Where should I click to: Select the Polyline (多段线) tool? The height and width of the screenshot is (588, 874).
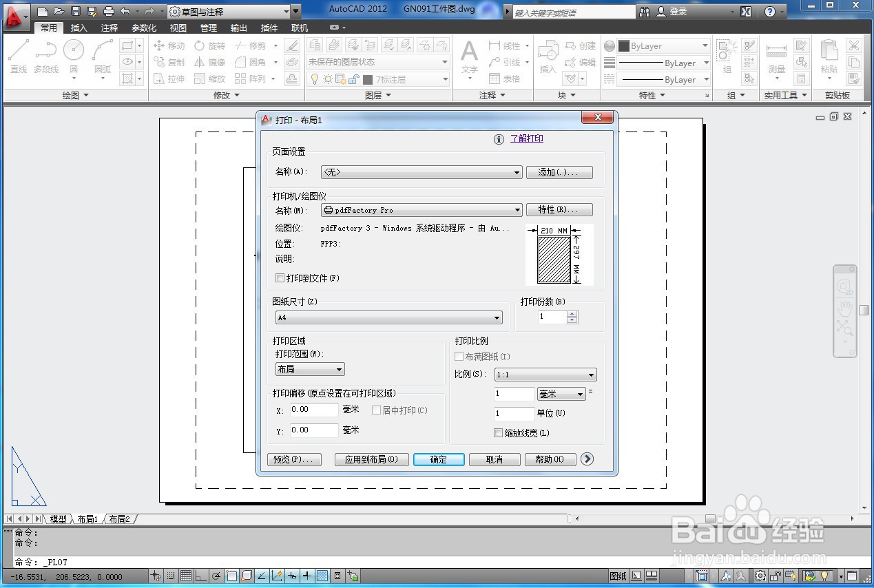click(46, 56)
